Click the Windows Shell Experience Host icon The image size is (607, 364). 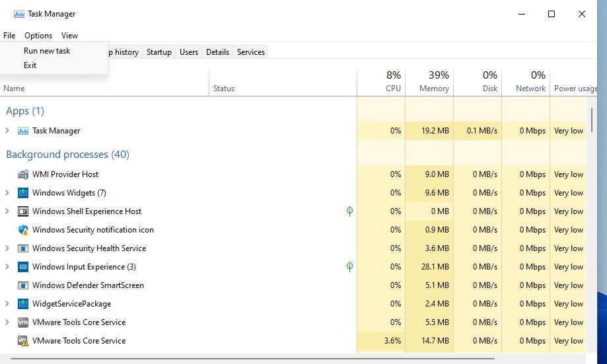(23, 211)
